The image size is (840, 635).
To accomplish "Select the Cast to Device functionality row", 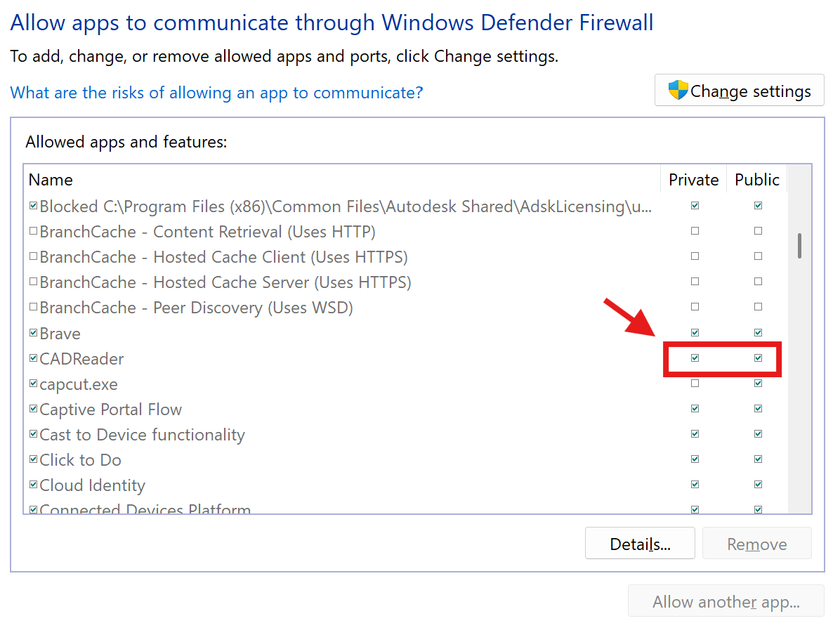I will click(142, 435).
